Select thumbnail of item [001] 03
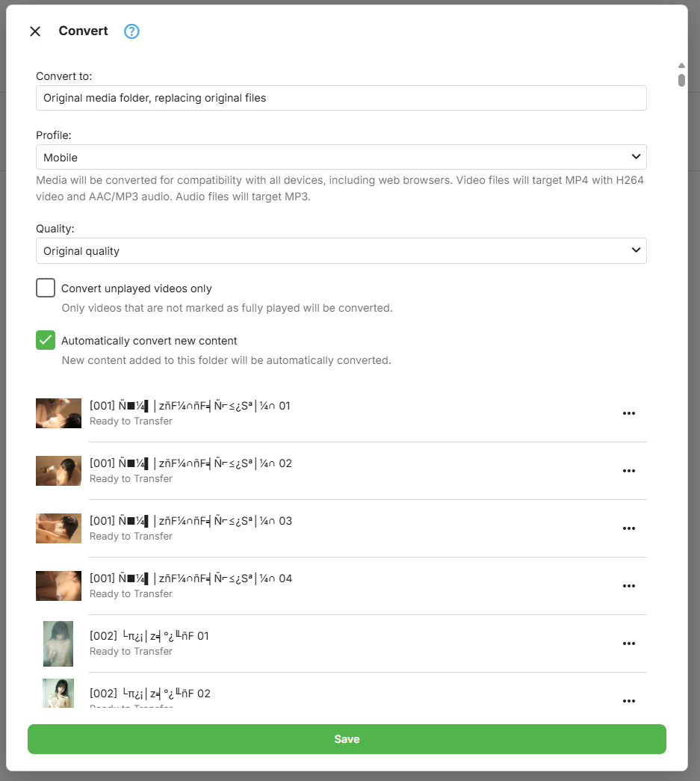 58,528
